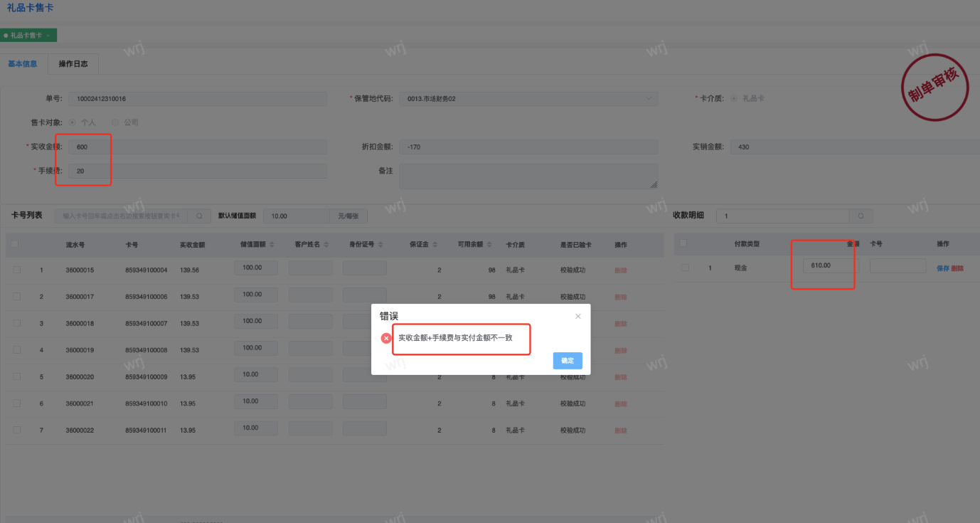Click 身份证号 input for card 859349100004

tap(365, 268)
